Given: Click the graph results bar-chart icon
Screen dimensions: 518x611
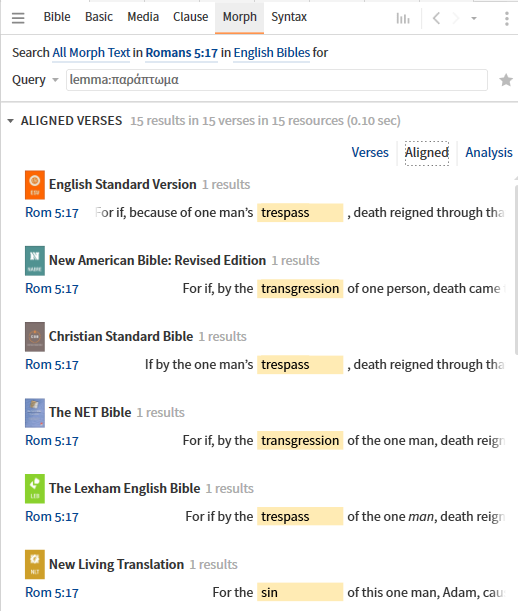Looking at the screenshot, I should point(403,18).
